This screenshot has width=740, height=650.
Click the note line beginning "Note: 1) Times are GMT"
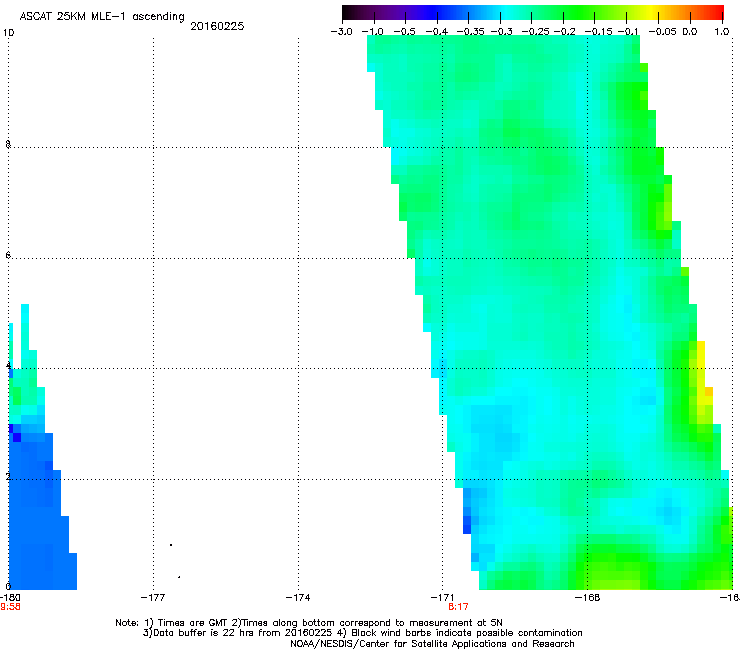pyautogui.click(x=309, y=623)
